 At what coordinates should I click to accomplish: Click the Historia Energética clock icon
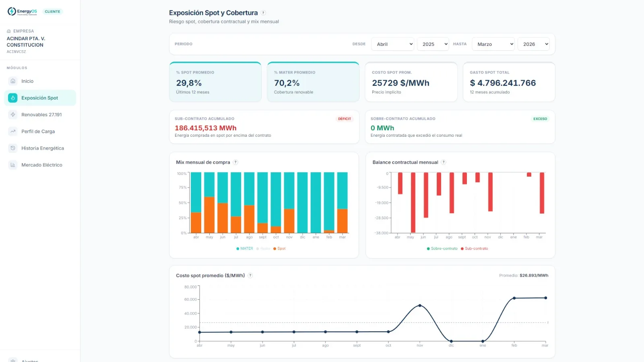tap(13, 148)
